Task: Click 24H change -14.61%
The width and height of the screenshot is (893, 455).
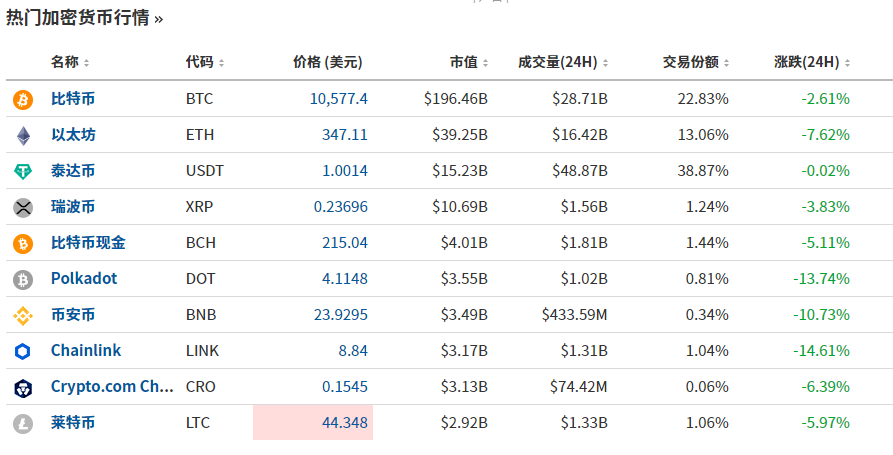Action: click(821, 350)
